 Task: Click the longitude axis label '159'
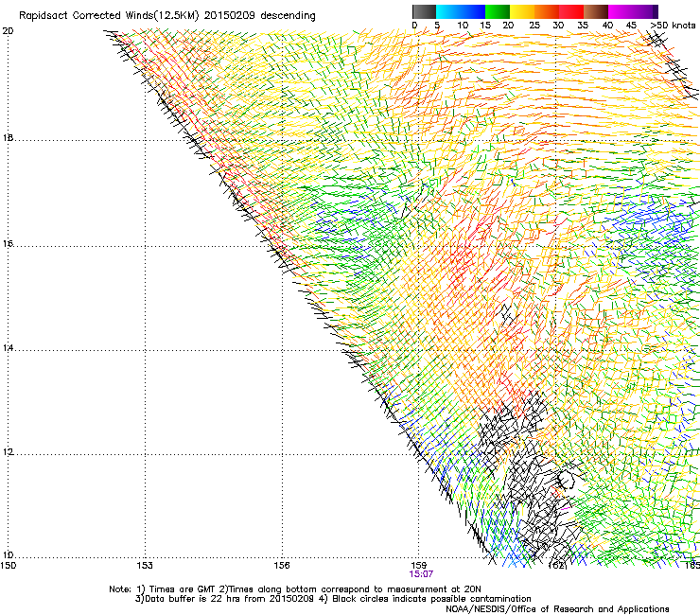click(x=419, y=566)
